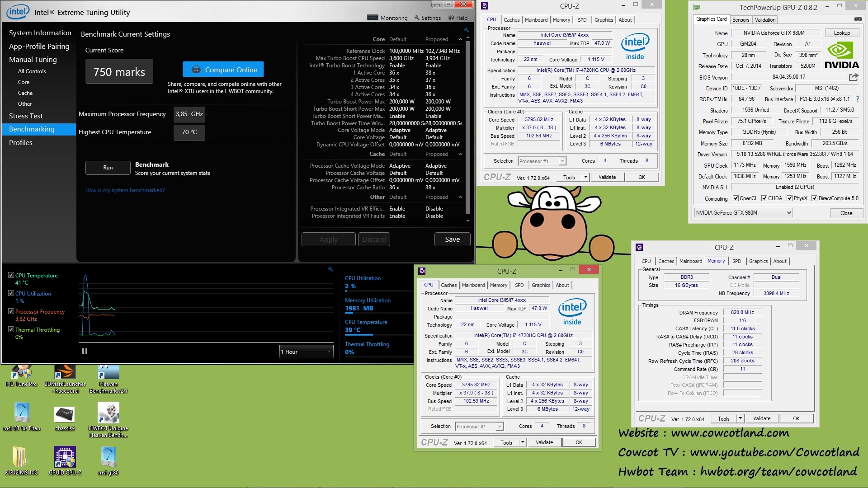Toggle Processor Frequency graph checkbox

click(11, 311)
